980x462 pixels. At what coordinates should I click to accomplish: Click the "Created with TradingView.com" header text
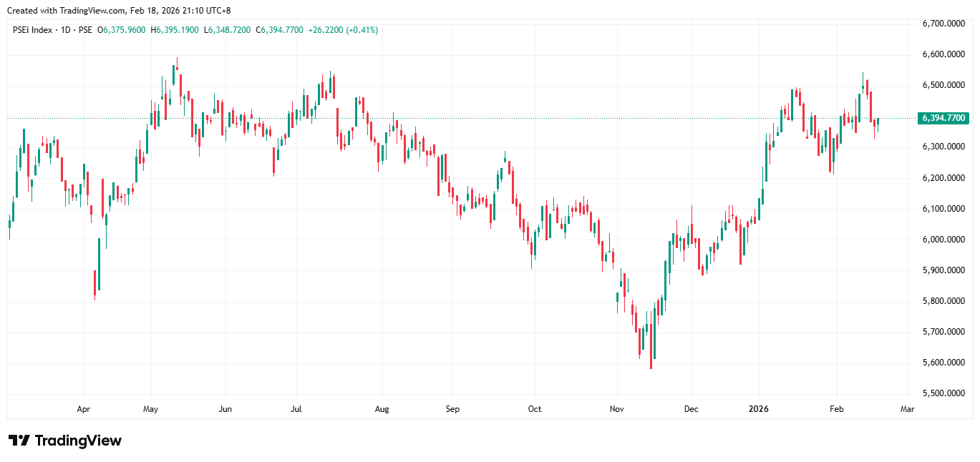click(66, 11)
